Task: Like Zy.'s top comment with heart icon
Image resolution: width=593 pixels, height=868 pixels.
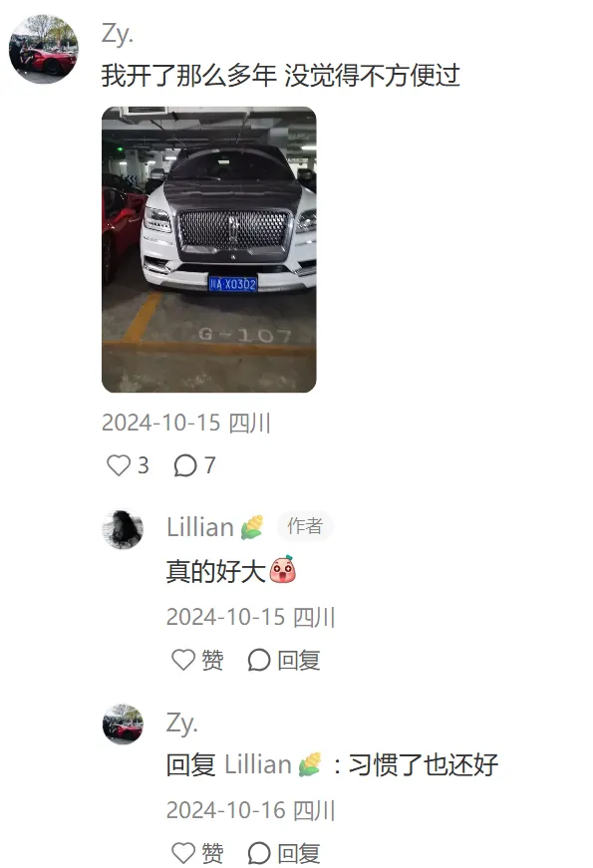Action: [x=118, y=465]
